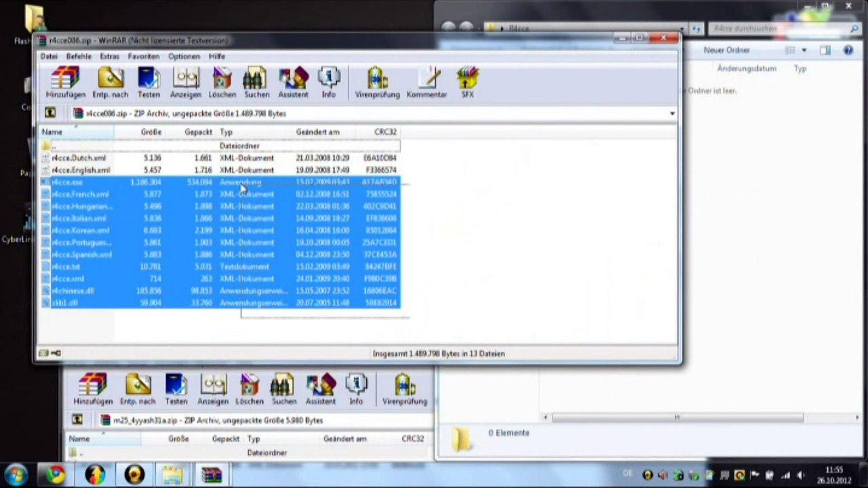Open Explorer view options dropdown arrow

[804, 50]
